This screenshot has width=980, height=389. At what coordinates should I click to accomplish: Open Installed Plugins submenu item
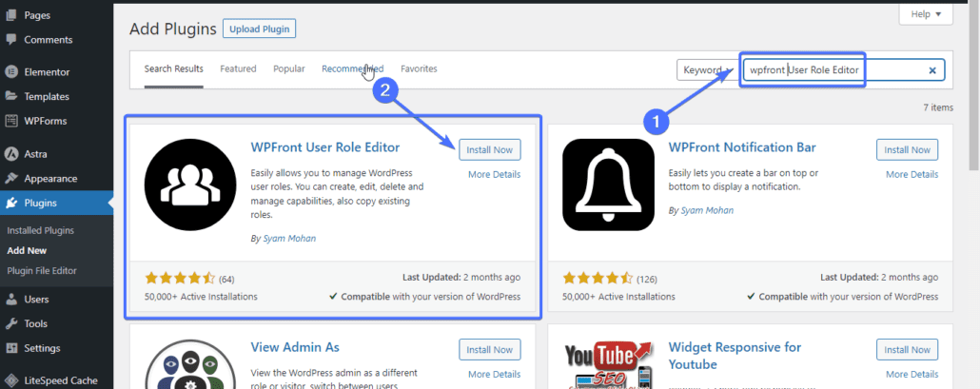[41, 230]
